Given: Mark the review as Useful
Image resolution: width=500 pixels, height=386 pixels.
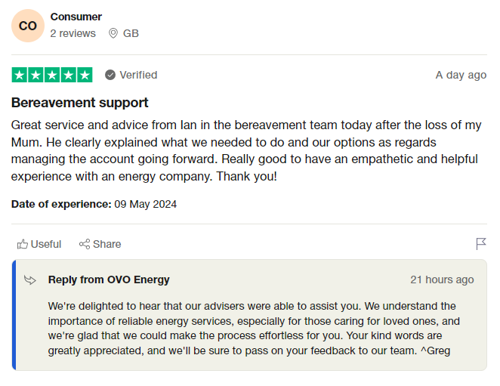Looking at the screenshot, I should 39,244.
